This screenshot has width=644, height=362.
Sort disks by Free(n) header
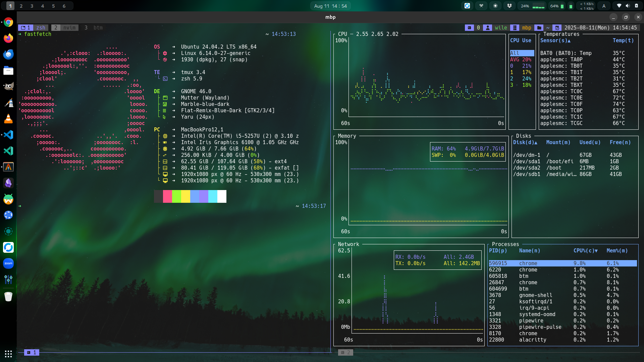[x=620, y=142]
